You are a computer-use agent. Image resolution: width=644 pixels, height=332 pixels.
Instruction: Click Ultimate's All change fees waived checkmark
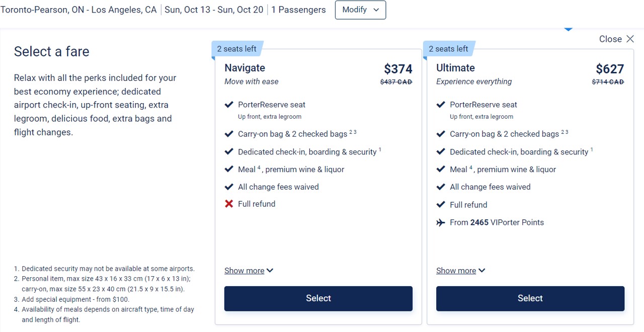tap(441, 187)
